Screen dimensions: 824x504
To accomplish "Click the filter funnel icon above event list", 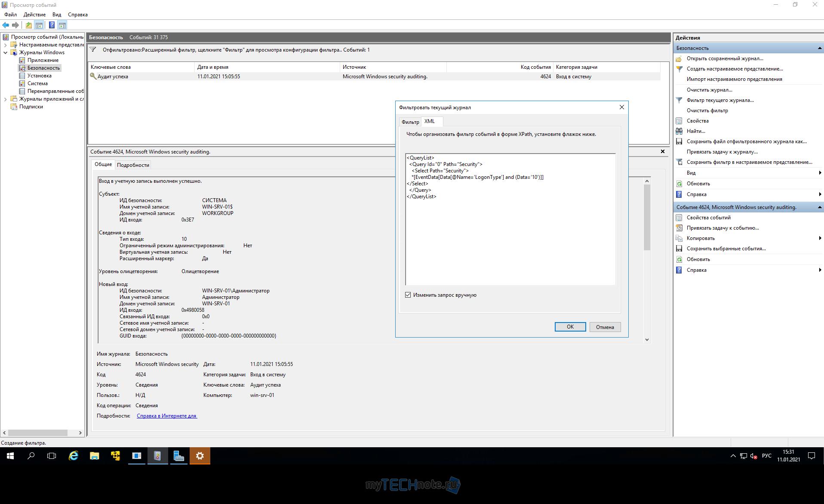I will click(x=93, y=50).
